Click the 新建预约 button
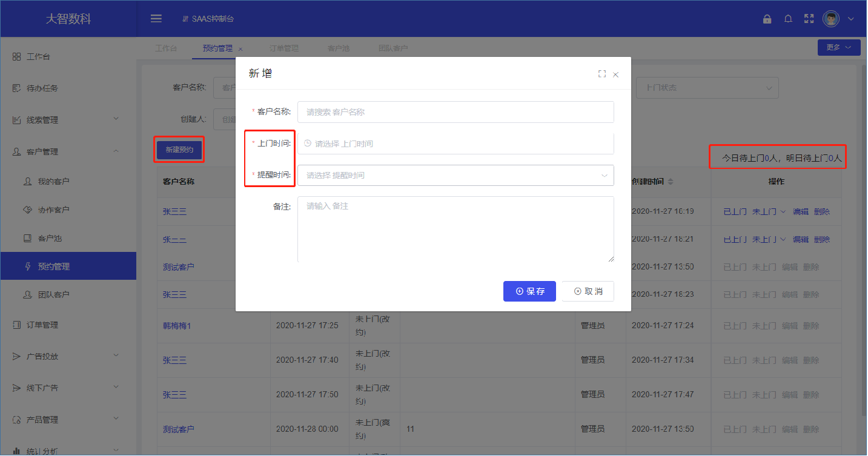 pyautogui.click(x=179, y=150)
